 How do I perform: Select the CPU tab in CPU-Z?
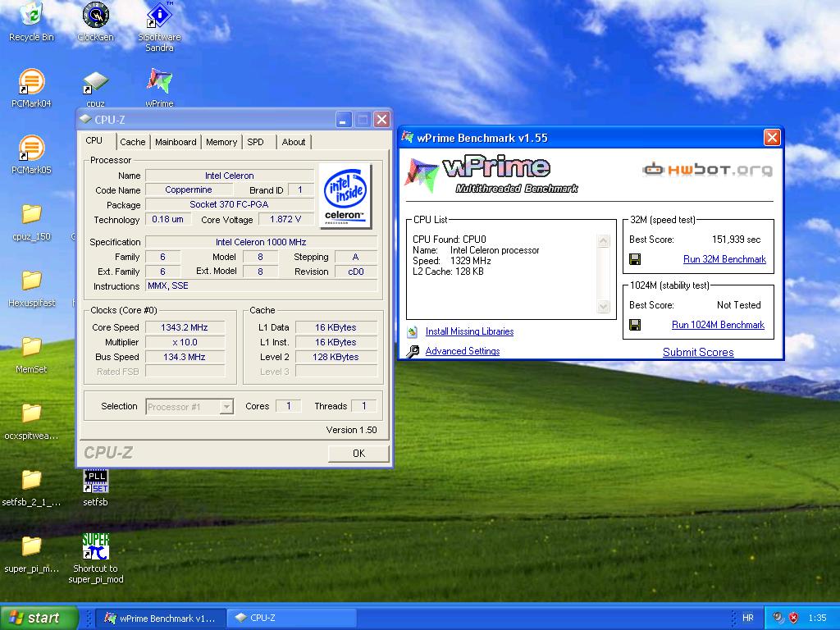tap(94, 140)
